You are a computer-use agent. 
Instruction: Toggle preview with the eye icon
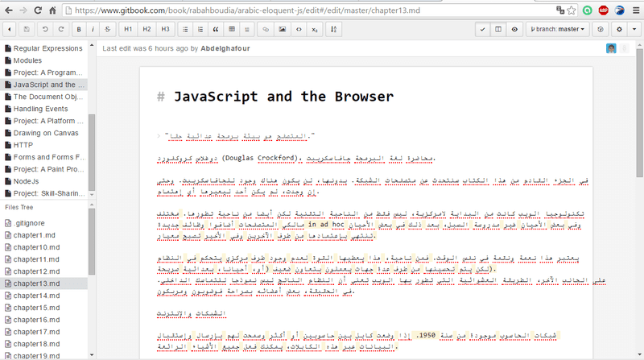[x=514, y=29]
